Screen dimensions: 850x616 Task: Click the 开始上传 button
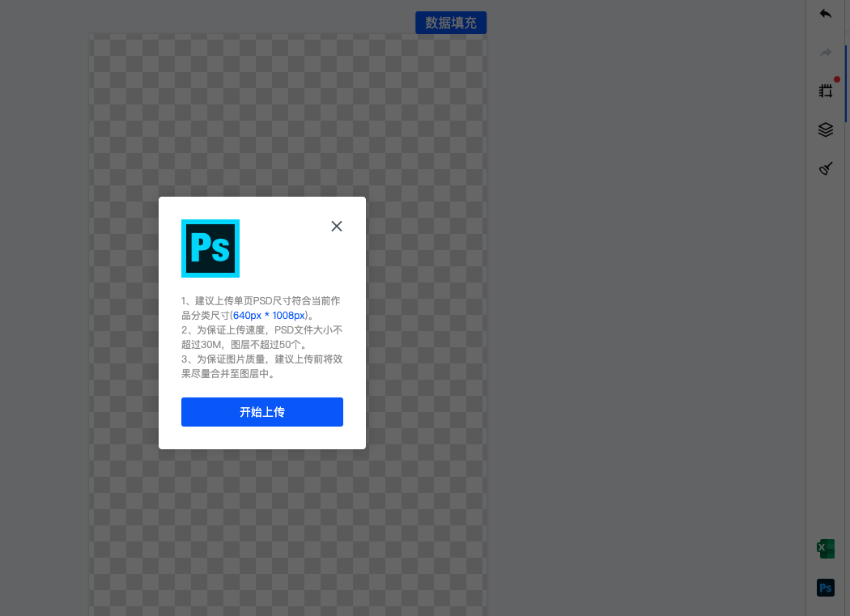[x=261, y=412]
